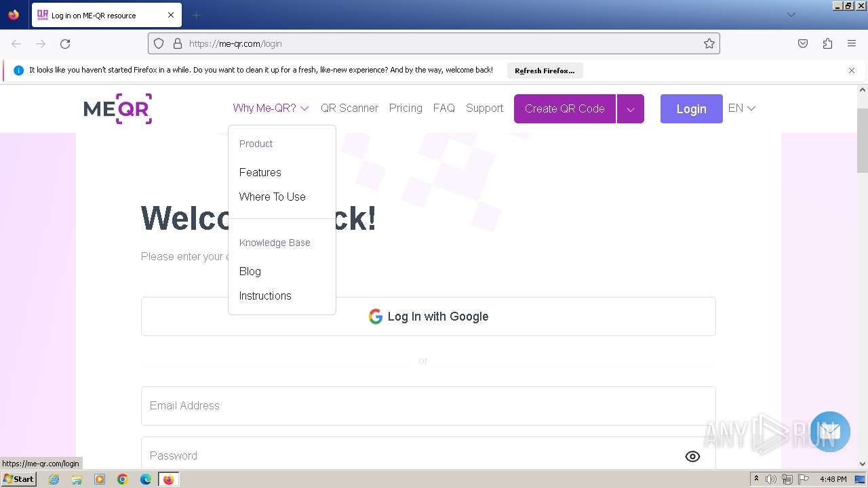Image resolution: width=868 pixels, height=488 pixels.
Task: Go forward using the browser forward arrow
Action: (41, 43)
